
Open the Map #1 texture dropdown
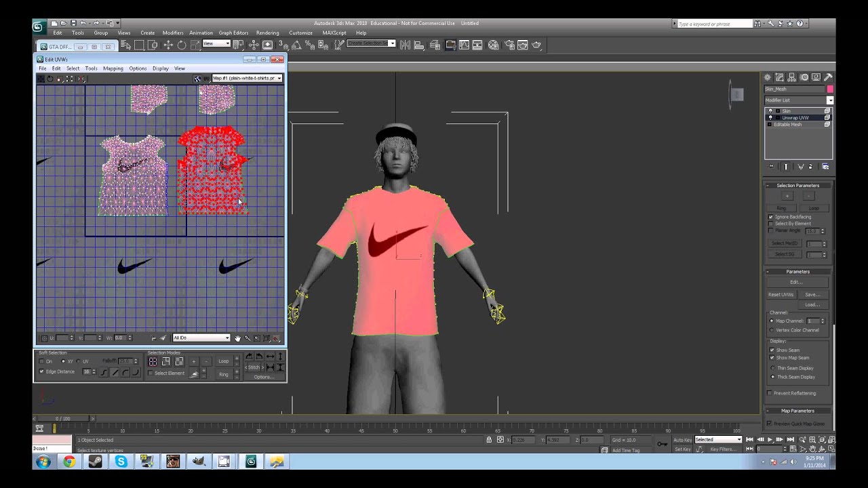point(247,78)
